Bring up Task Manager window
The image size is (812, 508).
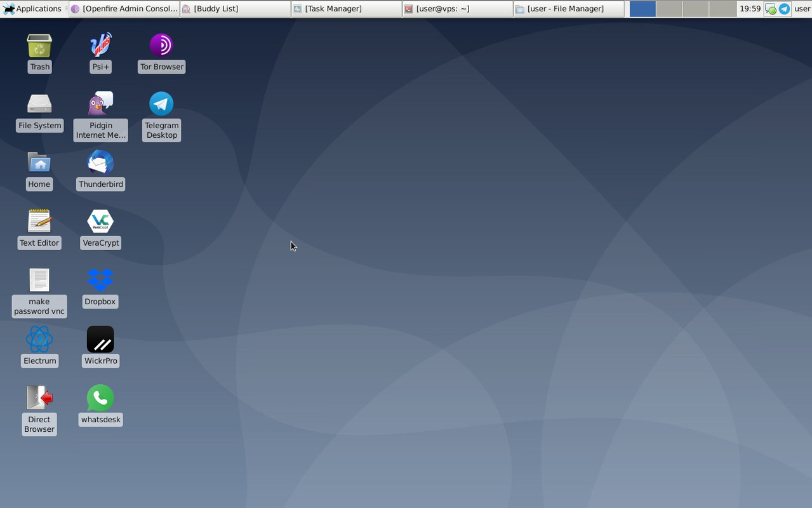point(347,9)
